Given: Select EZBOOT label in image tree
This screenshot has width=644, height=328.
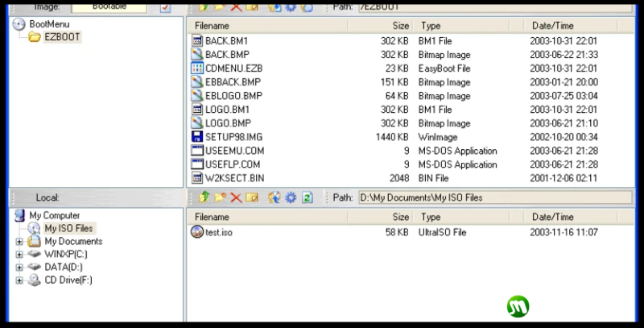Looking at the screenshot, I should pos(62,37).
